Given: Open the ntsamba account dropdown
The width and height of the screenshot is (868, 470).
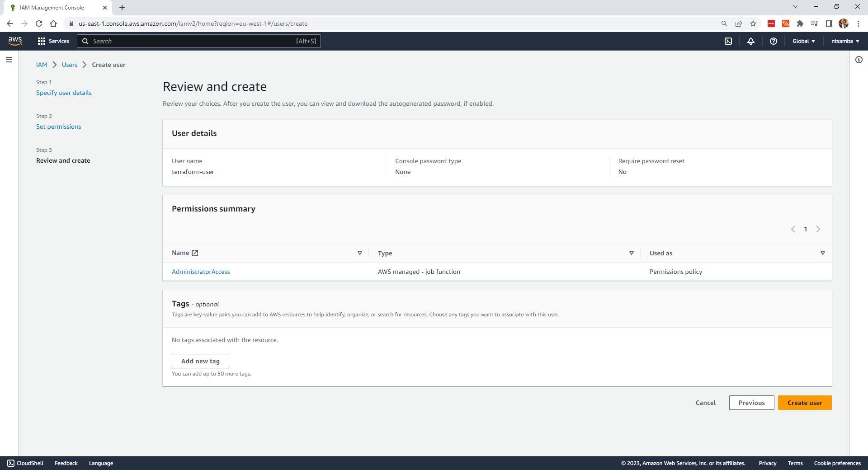Looking at the screenshot, I should pos(845,41).
